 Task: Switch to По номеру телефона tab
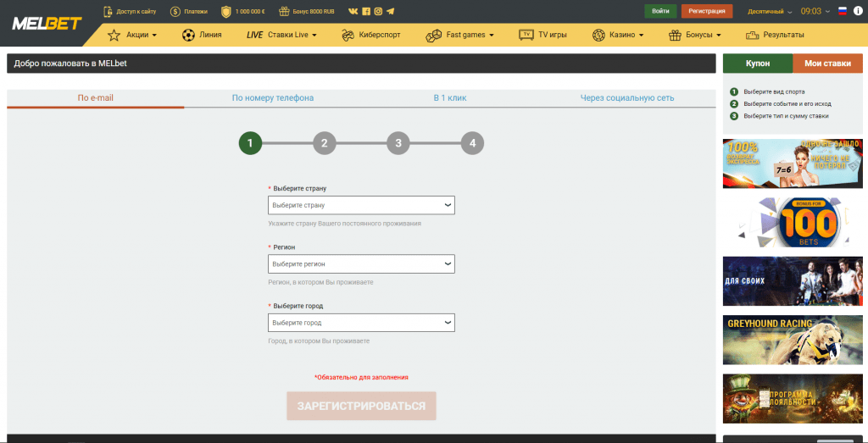(x=273, y=98)
